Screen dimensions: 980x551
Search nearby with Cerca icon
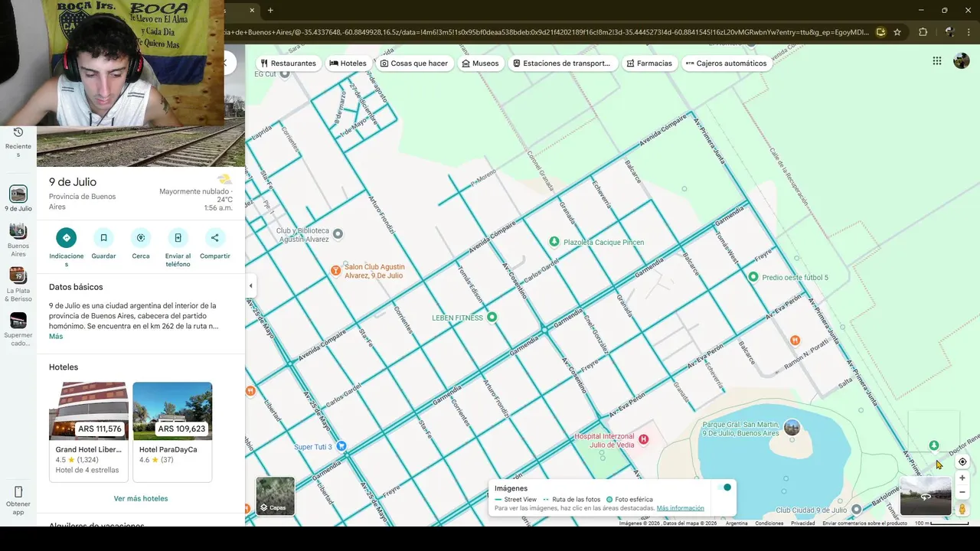141,238
